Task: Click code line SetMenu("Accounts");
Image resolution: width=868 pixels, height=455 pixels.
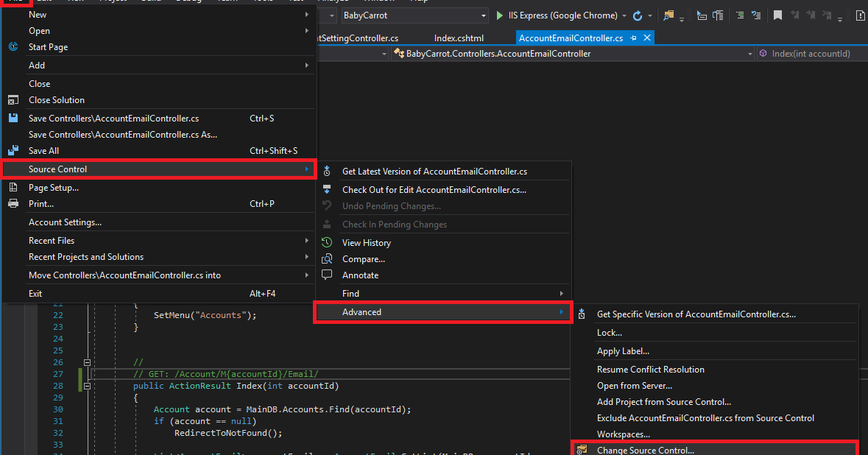Action: 205,315
